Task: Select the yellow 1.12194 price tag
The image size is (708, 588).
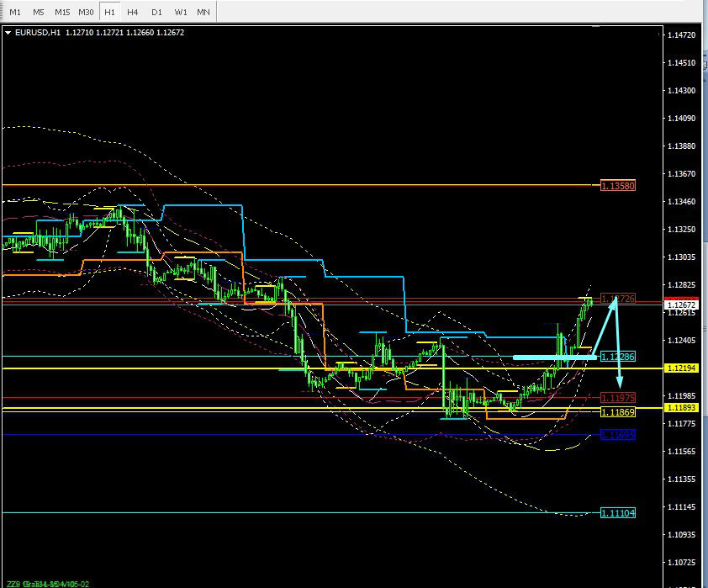Action: pyautogui.click(x=681, y=368)
